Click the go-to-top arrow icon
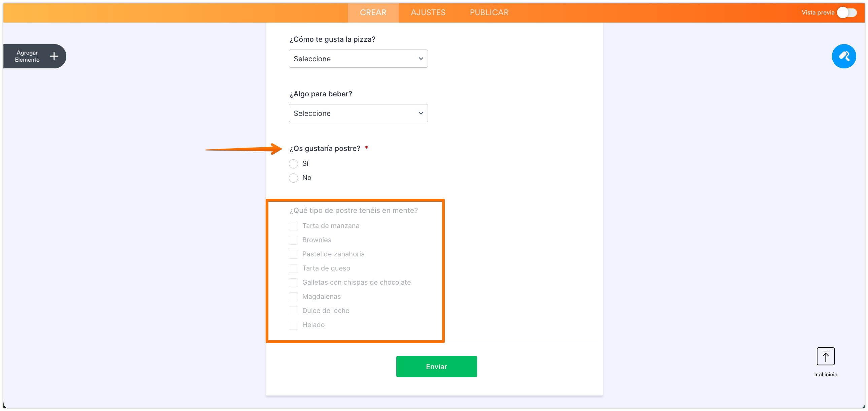The image size is (868, 411). pos(825,356)
